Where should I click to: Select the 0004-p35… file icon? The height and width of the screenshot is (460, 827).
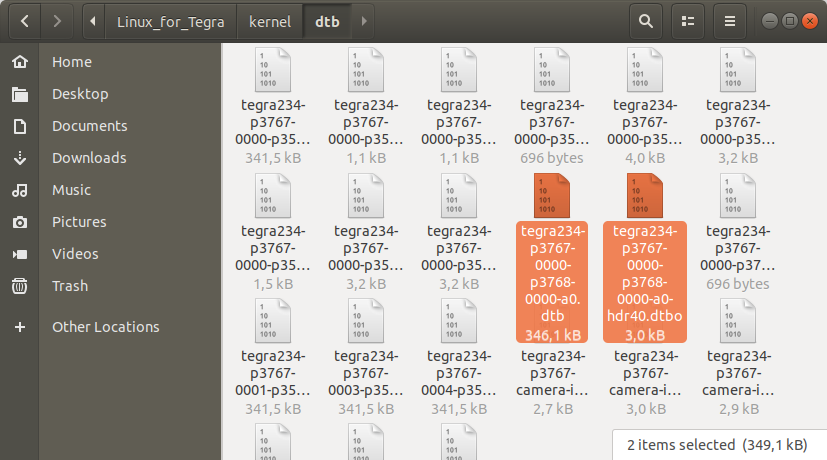coord(459,321)
